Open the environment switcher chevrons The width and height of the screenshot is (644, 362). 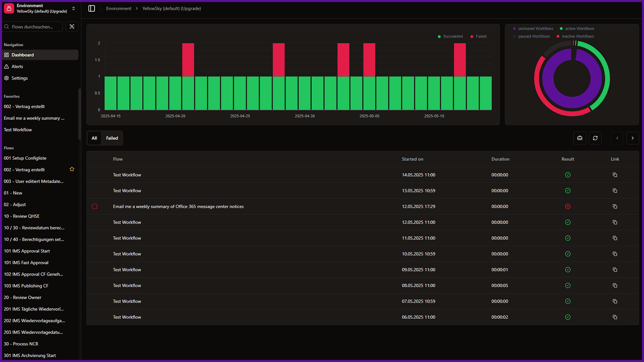pos(73,8)
